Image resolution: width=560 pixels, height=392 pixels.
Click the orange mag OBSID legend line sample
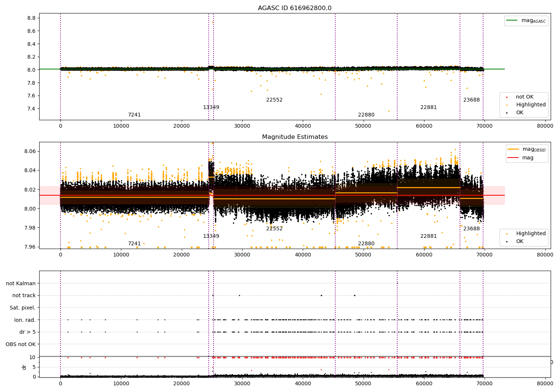[x=513, y=149]
